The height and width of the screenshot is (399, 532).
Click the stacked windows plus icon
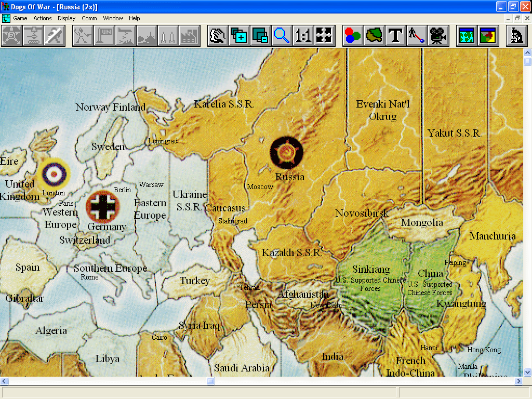pos(239,36)
